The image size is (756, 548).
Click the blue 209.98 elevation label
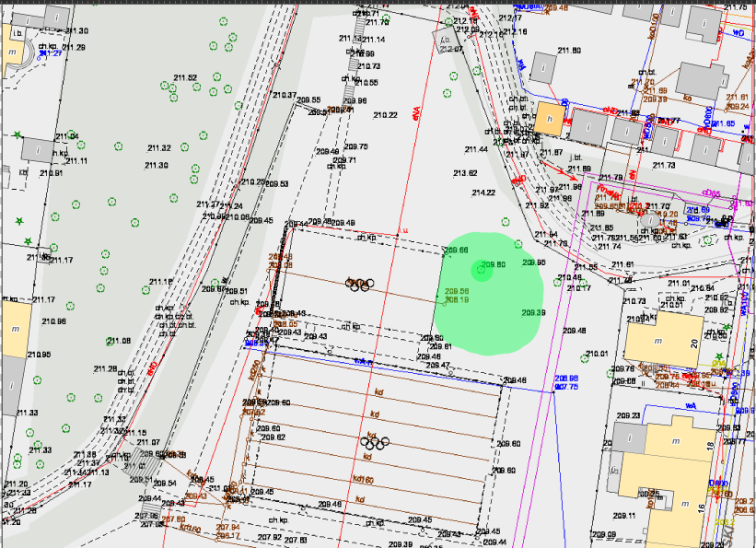pyautogui.click(x=565, y=379)
